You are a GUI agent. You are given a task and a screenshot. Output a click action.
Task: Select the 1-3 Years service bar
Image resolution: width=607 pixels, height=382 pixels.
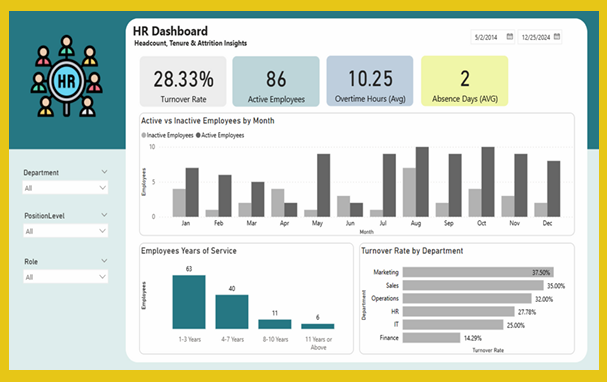[x=189, y=302]
